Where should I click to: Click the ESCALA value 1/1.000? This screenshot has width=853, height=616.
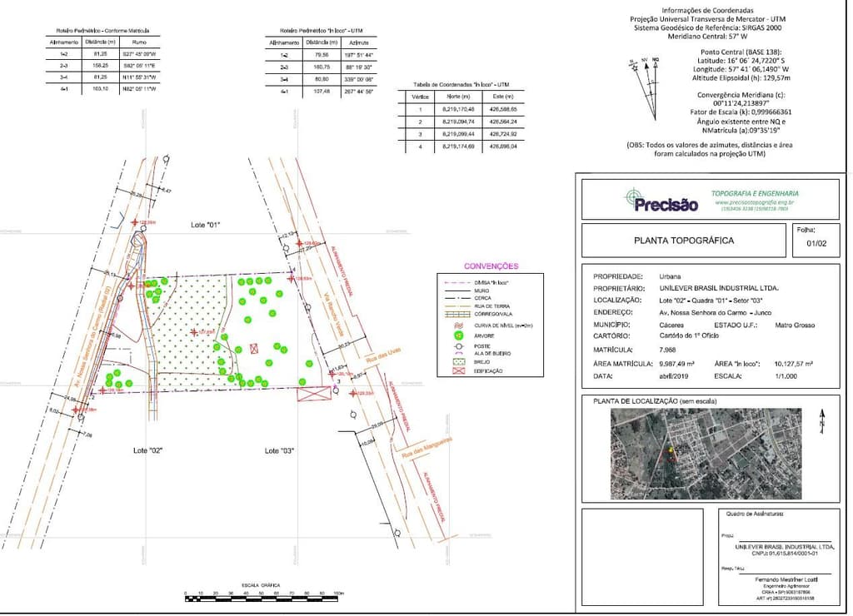pyautogui.click(x=786, y=376)
